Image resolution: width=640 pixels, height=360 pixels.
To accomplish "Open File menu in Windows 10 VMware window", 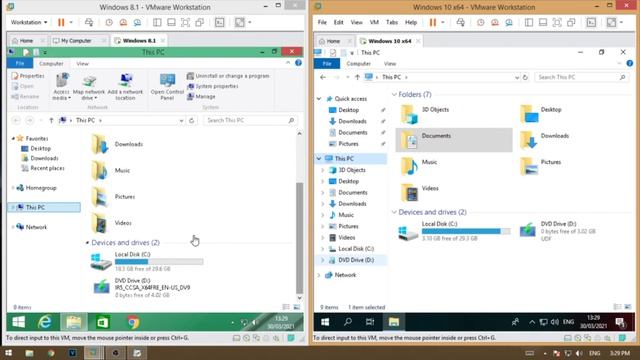I will click(322, 22).
